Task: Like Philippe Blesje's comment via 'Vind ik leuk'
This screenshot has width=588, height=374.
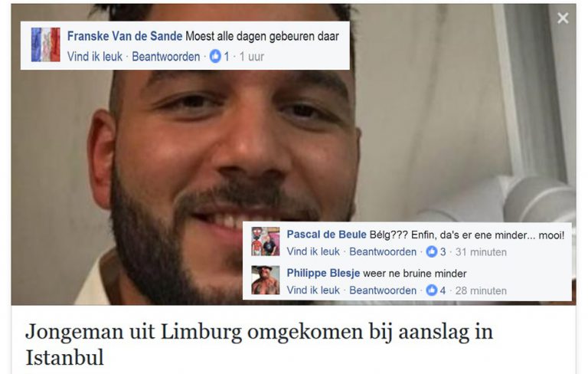Action: coord(313,290)
